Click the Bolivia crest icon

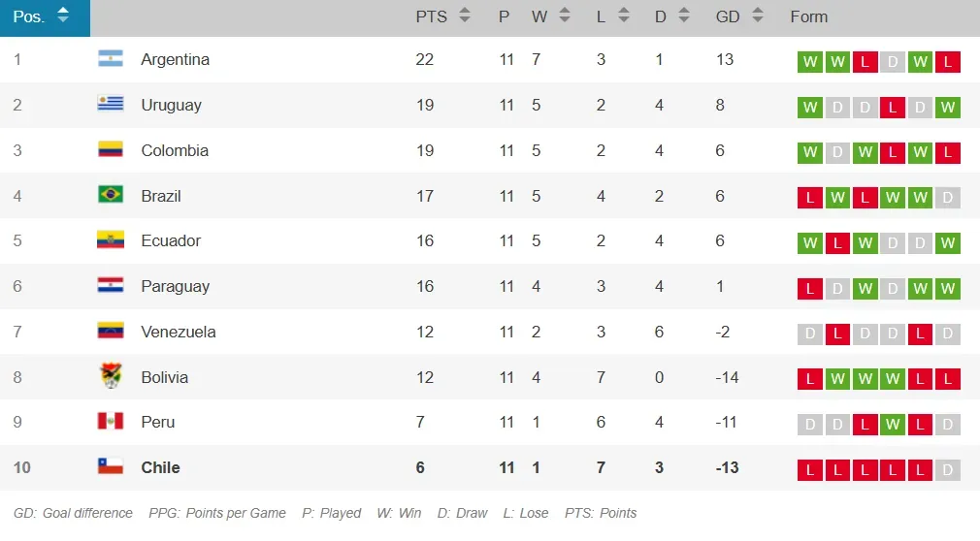[111, 376]
